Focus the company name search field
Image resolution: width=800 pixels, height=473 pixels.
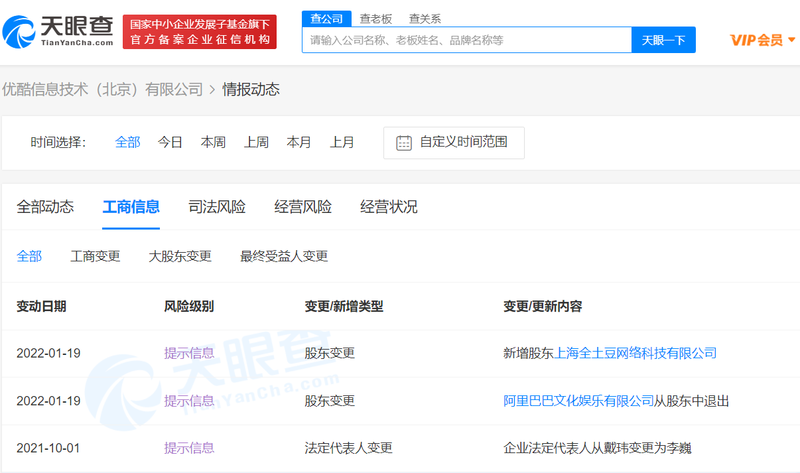click(x=467, y=40)
